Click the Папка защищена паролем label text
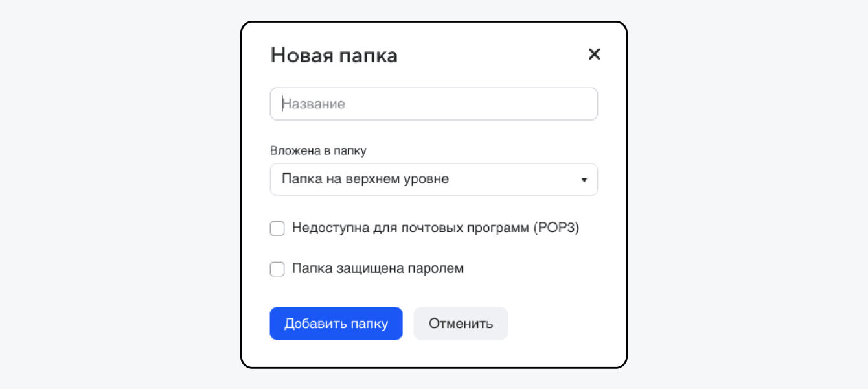The height and width of the screenshot is (389, 868). point(378,268)
